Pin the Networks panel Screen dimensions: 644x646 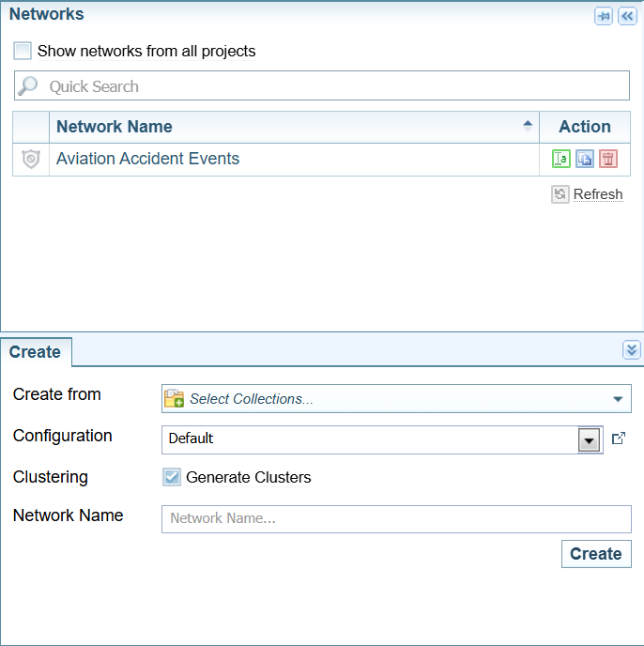pyautogui.click(x=604, y=16)
